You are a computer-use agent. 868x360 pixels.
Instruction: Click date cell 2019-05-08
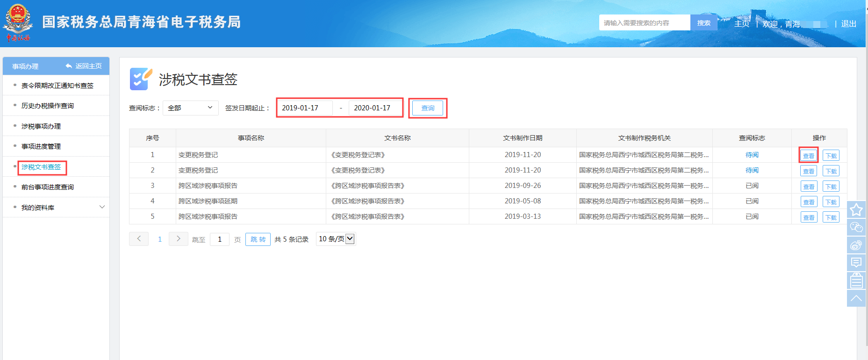pos(523,201)
